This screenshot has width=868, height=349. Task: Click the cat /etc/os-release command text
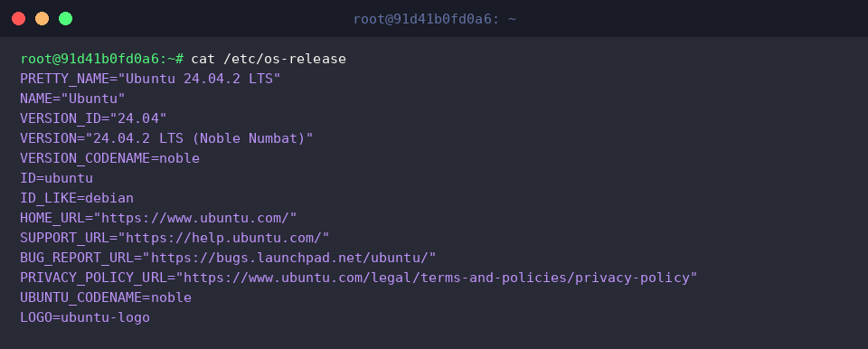click(269, 59)
